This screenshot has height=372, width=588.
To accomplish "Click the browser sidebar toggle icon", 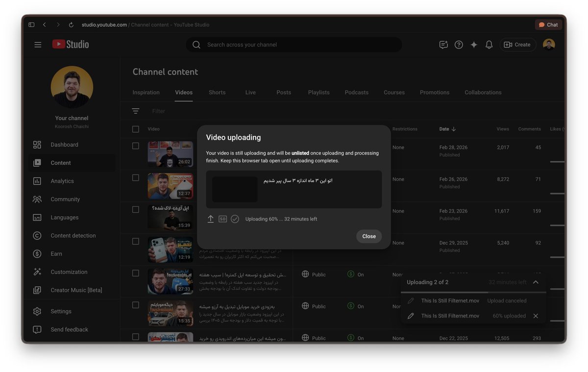I will click(31, 25).
